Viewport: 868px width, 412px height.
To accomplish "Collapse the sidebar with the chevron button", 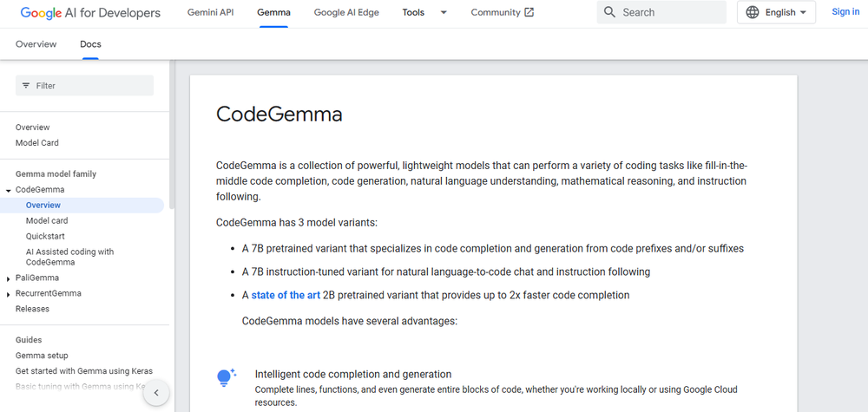I will 156,393.
